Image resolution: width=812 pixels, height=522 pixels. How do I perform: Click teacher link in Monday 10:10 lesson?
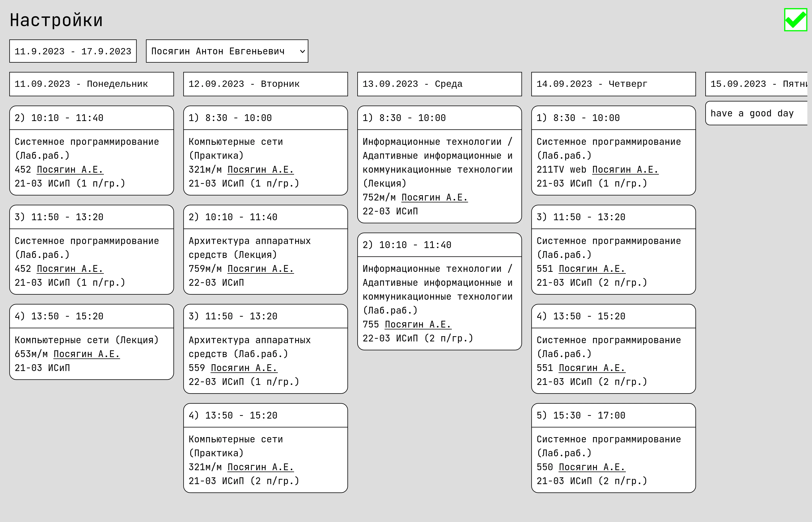[x=70, y=170]
